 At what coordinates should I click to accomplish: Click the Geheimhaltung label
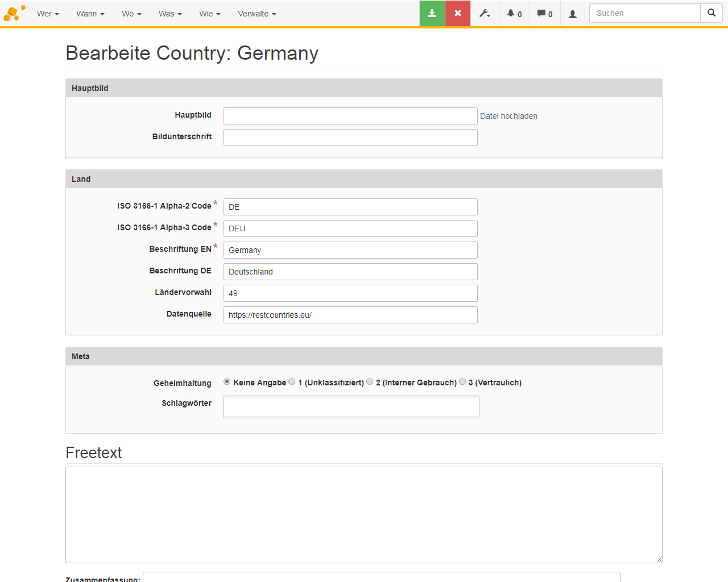click(x=183, y=383)
